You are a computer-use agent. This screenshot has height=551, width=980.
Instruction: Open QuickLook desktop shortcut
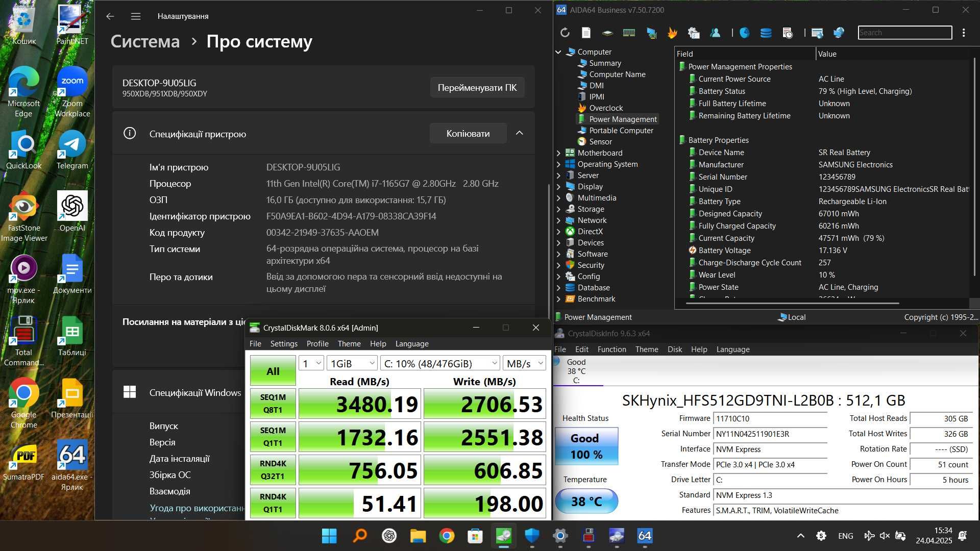[23, 150]
